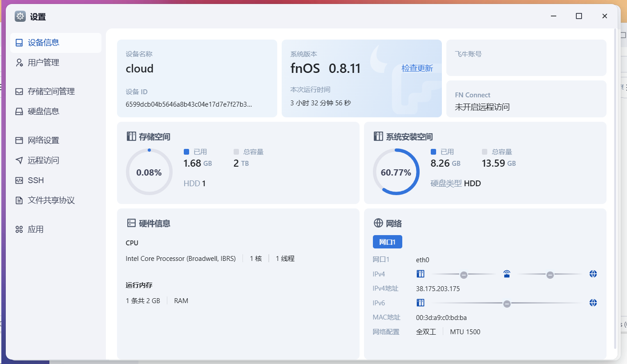Click the IPv4 row device icon
This screenshot has height=364, width=627.
[421, 274]
